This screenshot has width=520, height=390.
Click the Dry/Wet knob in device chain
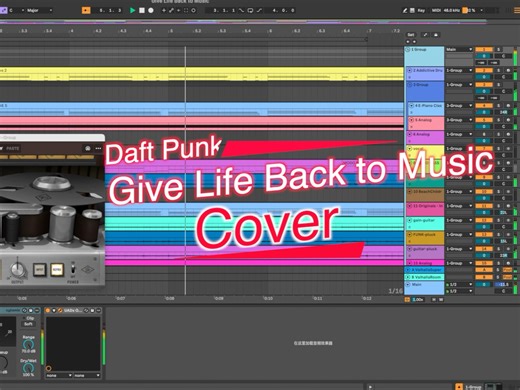(28, 368)
